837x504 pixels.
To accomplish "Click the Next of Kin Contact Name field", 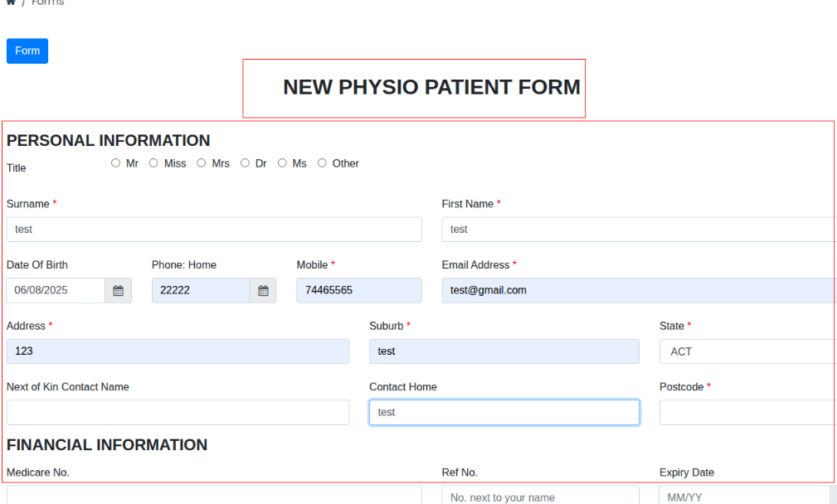I will point(178,413).
